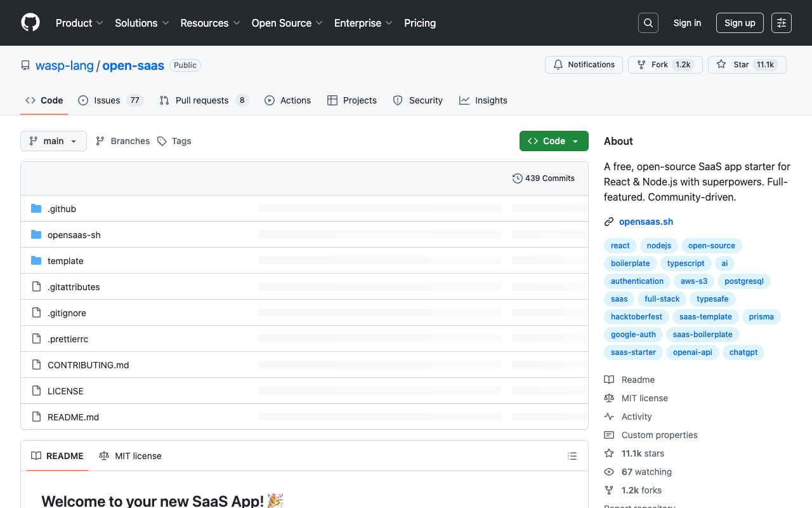Switch to the Pull requests tab
This screenshot has width=812, height=508.
(x=204, y=100)
